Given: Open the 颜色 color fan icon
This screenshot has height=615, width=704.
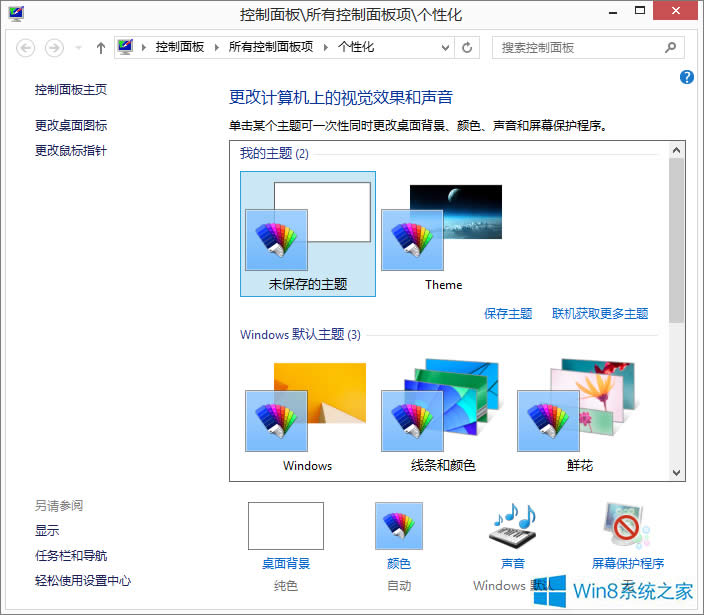Looking at the screenshot, I should click(x=399, y=526).
